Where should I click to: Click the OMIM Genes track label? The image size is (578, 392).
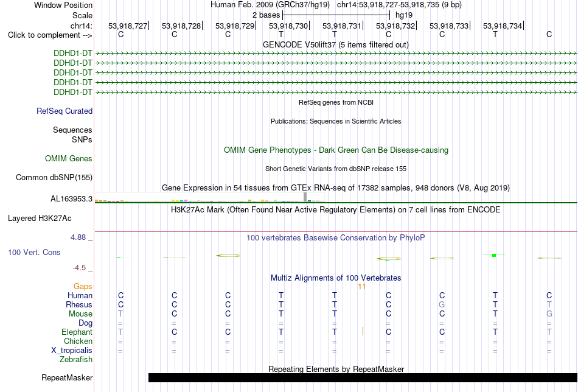(69, 159)
